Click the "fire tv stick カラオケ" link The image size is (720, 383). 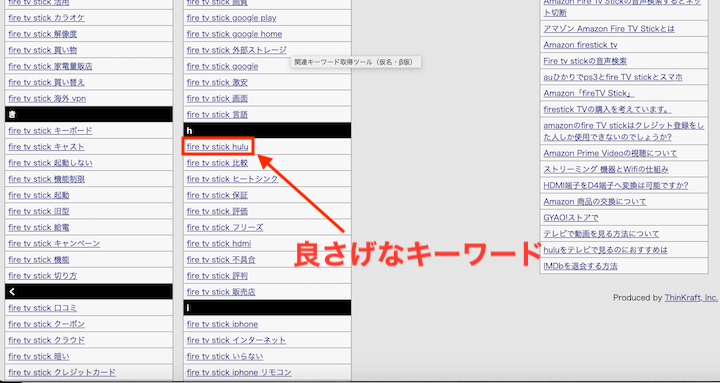pyautogui.click(x=46, y=18)
